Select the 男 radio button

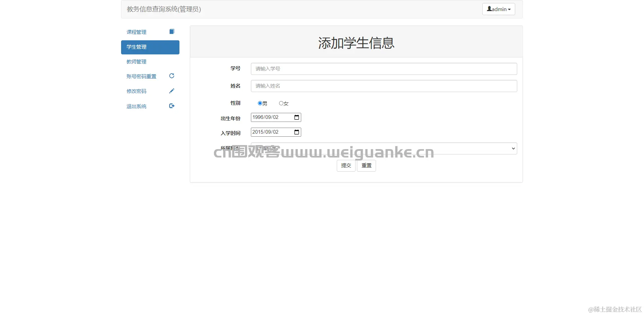pyautogui.click(x=260, y=103)
